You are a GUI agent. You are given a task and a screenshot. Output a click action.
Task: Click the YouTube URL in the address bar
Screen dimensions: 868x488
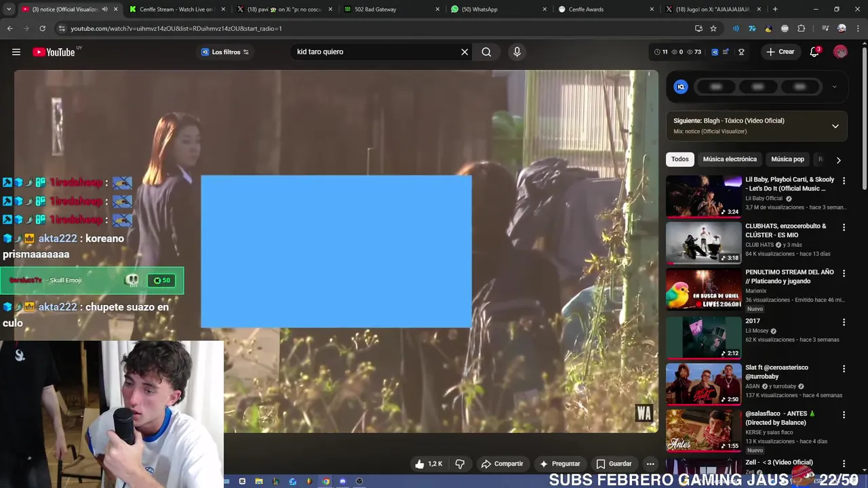click(x=176, y=28)
